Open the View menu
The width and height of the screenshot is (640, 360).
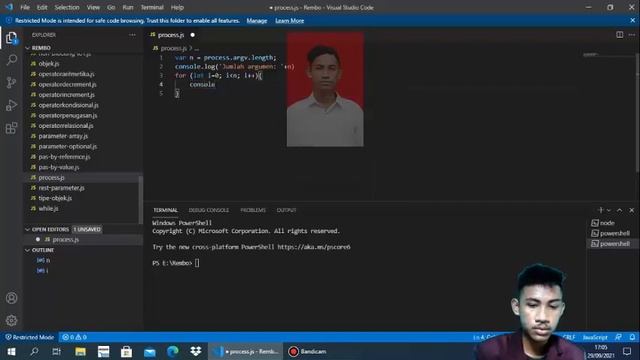pyautogui.click(x=93, y=7)
